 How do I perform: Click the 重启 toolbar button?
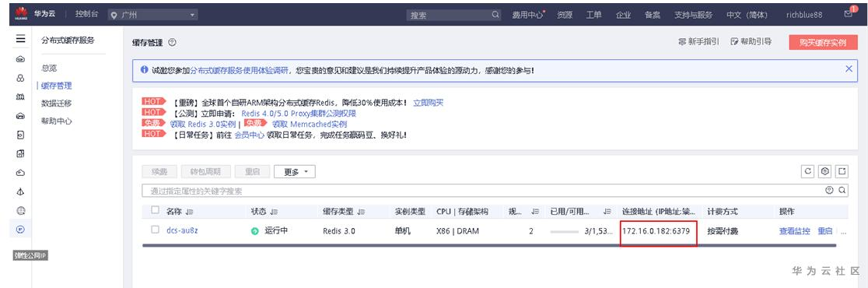pyautogui.click(x=252, y=172)
